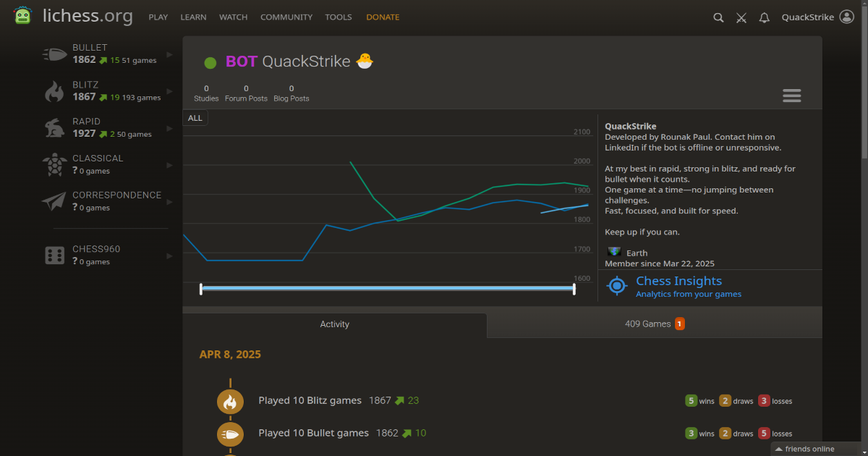Click the Correspondence paper plane icon
The height and width of the screenshot is (456, 868).
(x=54, y=201)
